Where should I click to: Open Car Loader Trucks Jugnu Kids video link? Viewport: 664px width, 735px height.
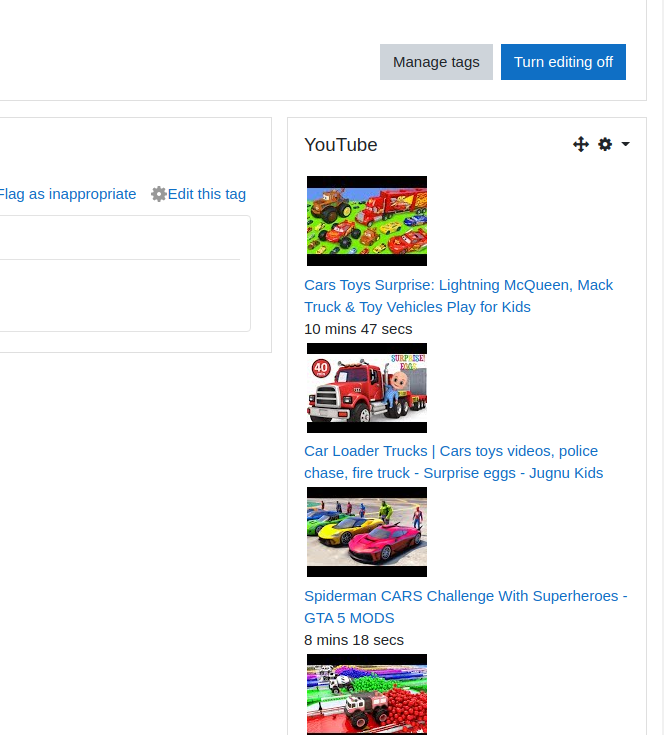[x=453, y=462]
